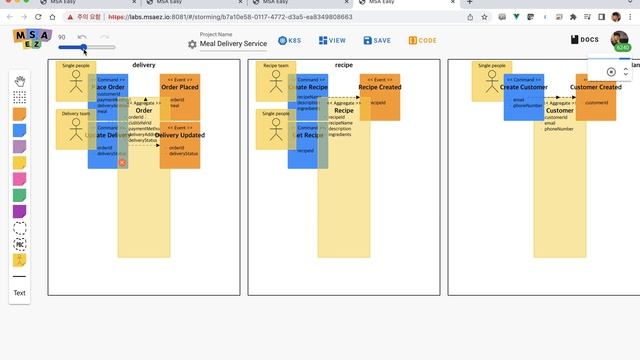Click the redo arrow
The image size is (640, 360).
click(105, 37)
